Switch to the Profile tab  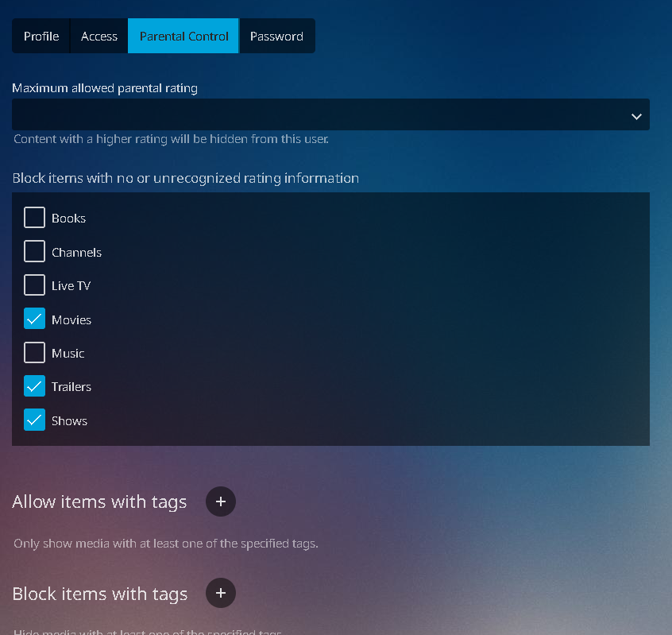[41, 37]
